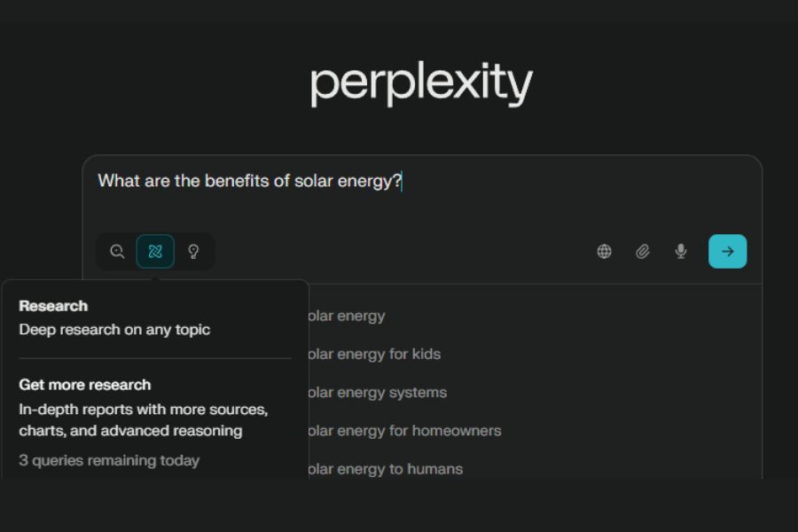Pick the 'solar energy to humans' suggestion
This screenshot has height=532, width=798.
[x=384, y=469]
